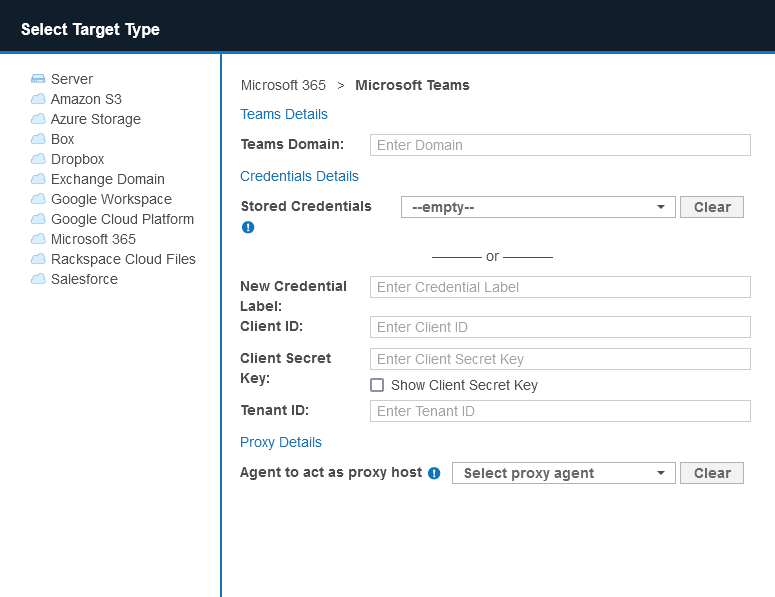Open the Stored Credentials dropdown

tap(538, 207)
